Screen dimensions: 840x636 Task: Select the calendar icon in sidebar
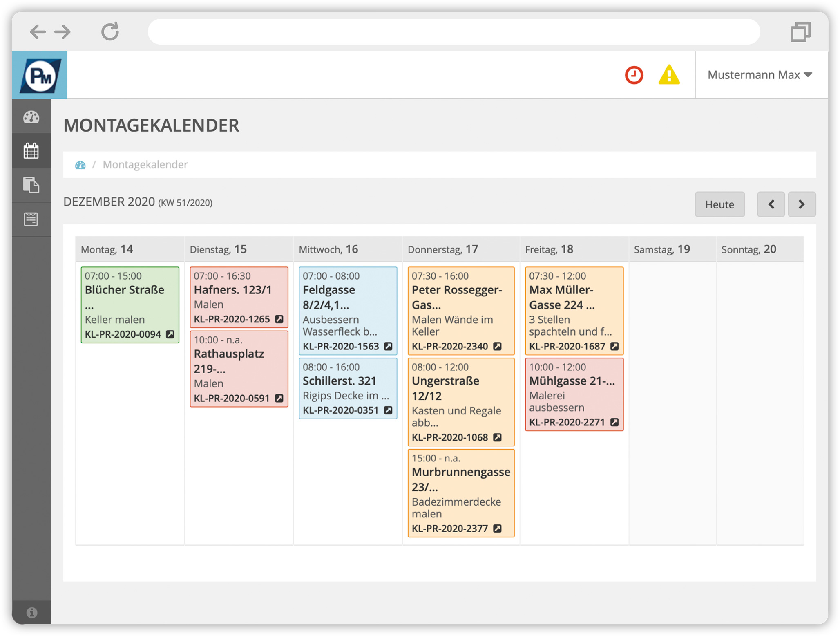click(31, 151)
